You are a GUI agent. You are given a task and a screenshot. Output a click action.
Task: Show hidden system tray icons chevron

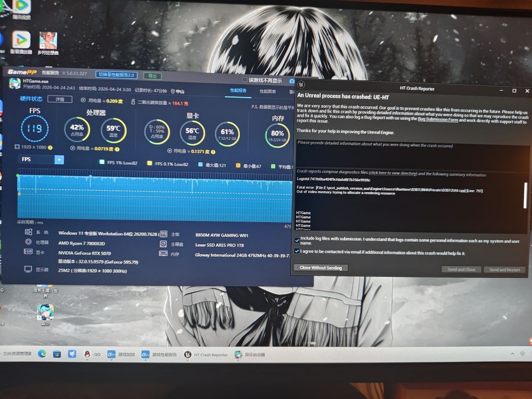tap(512, 354)
